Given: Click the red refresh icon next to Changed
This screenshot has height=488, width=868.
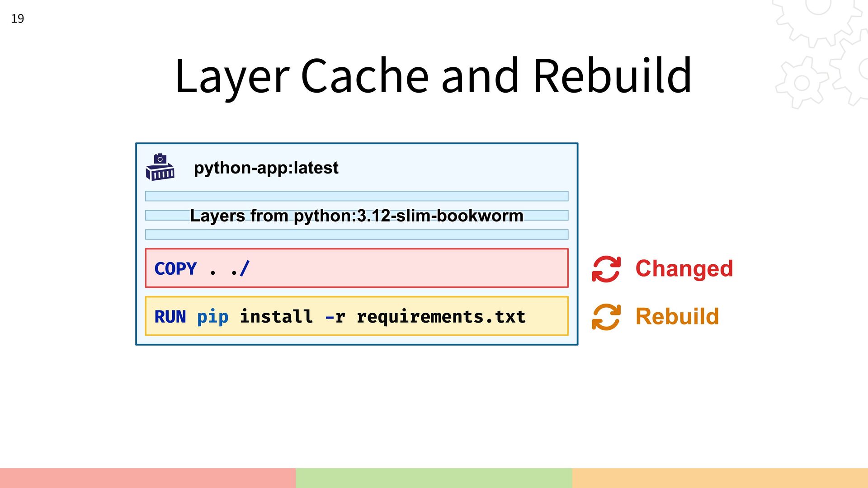Looking at the screenshot, I should pos(606,269).
